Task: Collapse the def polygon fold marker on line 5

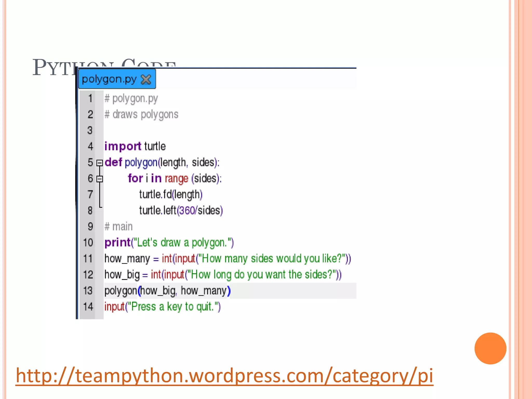Action: coord(100,163)
